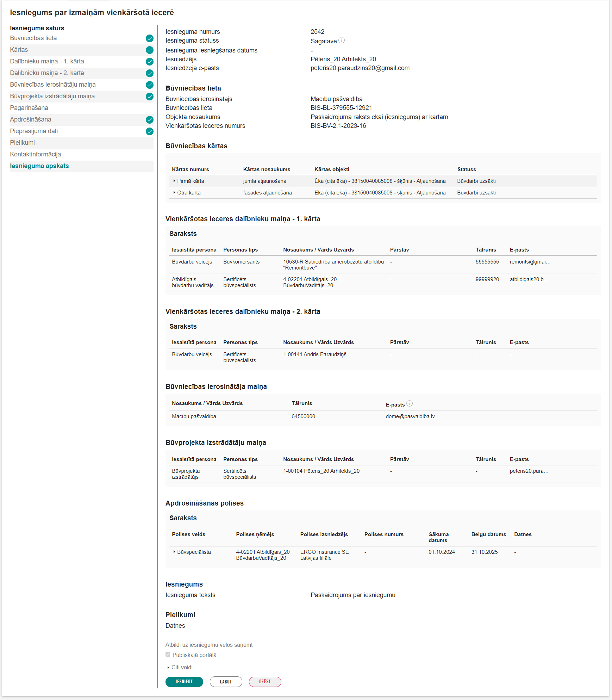The width and height of the screenshot is (612, 700).
Task: Click the phone number 64500000
Action: click(x=303, y=416)
